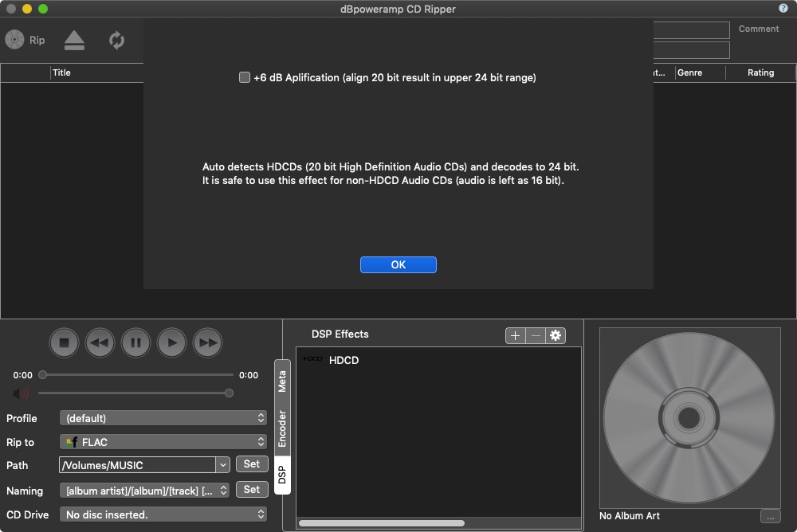This screenshot has width=797, height=532.
Task: Click the Set button beside Path
Action: [252, 464]
